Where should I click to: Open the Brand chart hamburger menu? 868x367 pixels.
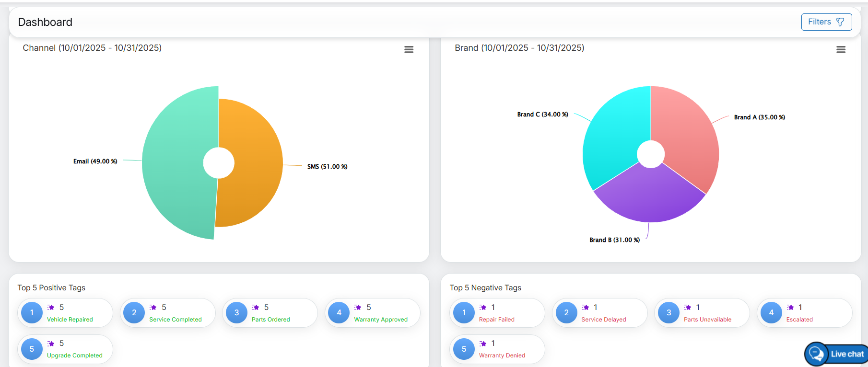841,49
